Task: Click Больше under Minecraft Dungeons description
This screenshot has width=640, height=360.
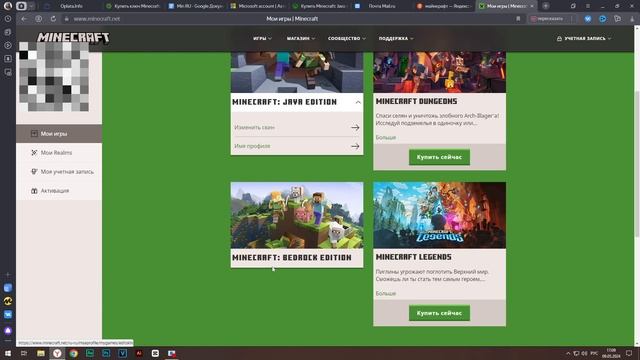Action: [386, 138]
